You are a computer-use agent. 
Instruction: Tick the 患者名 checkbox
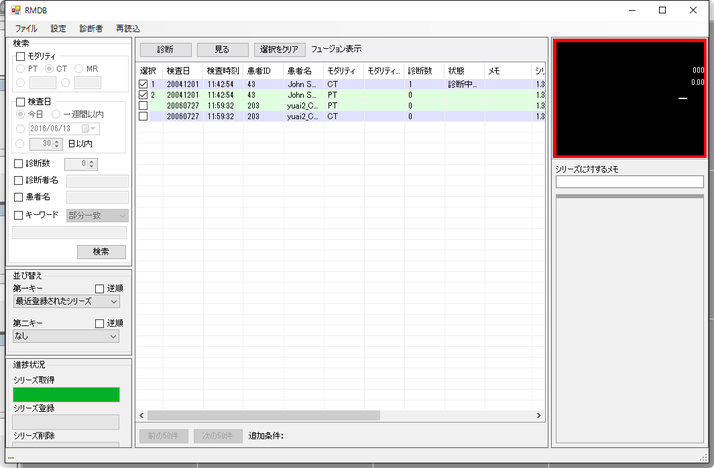(x=19, y=198)
